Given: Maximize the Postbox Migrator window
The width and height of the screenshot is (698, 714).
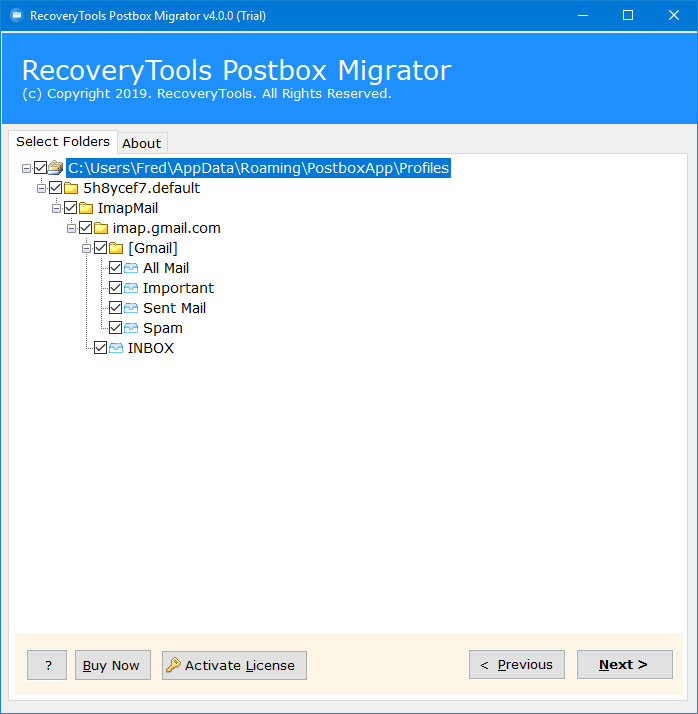Looking at the screenshot, I should click(628, 15).
